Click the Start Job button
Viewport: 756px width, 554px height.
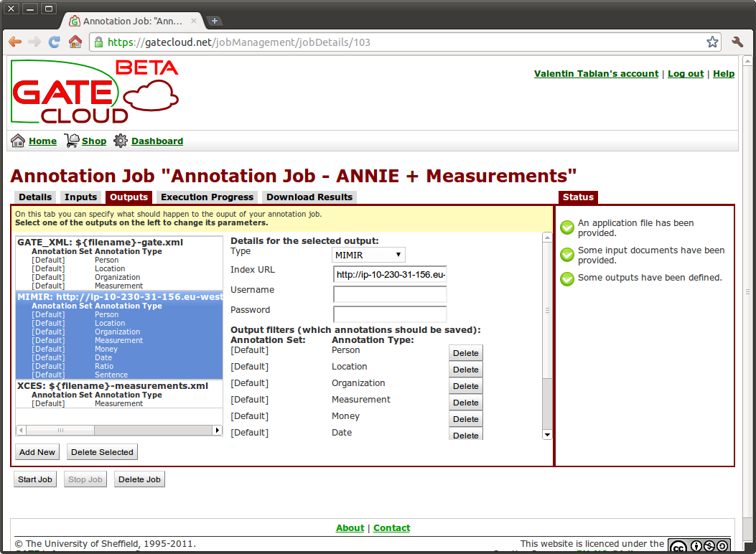tap(35, 479)
